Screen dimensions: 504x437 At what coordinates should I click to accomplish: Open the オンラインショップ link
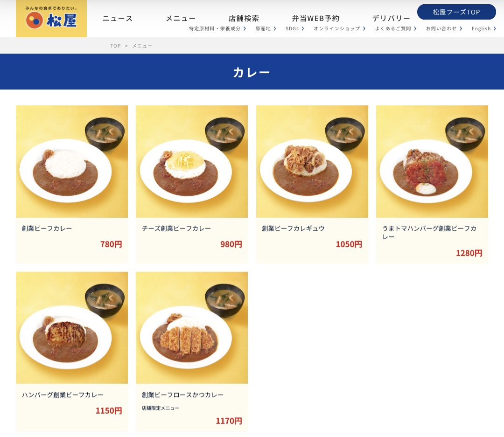point(339,28)
